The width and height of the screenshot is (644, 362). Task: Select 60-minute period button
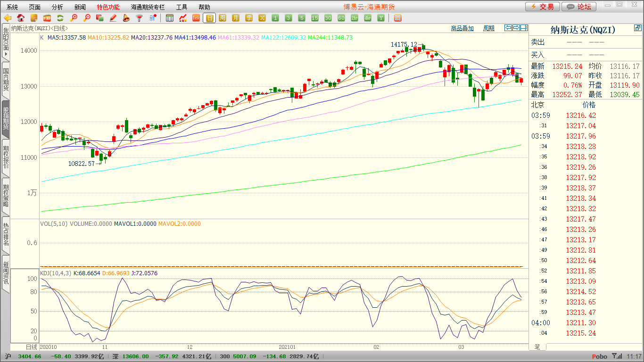[341, 18]
